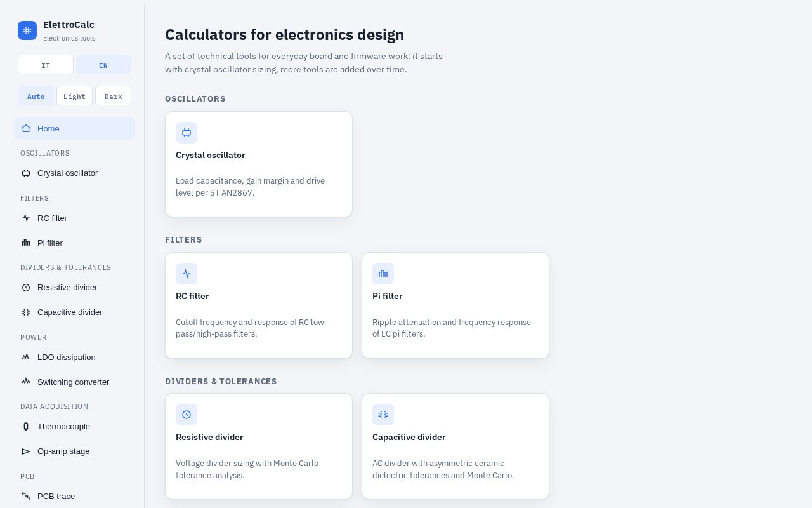Image resolution: width=812 pixels, height=508 pixels.
Task: Click the POWER sidebar section label
Action: point(34,337)
